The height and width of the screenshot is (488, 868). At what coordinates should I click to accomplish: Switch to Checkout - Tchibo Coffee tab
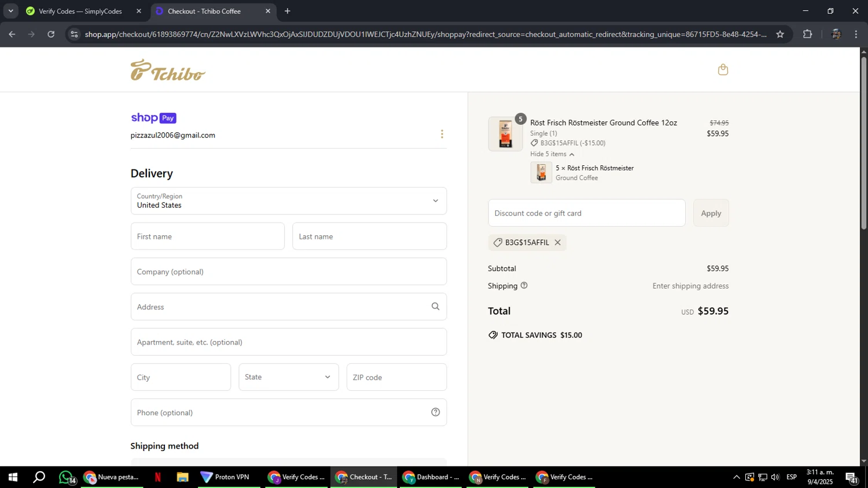[212, 11]
